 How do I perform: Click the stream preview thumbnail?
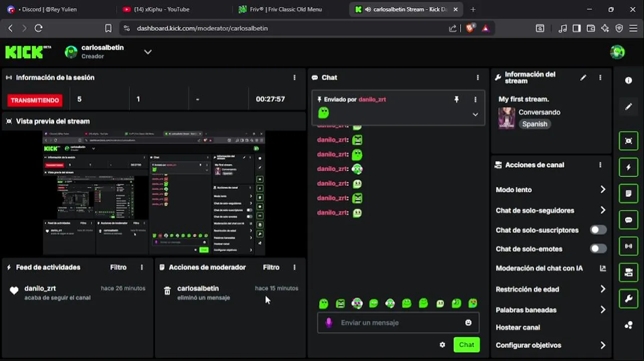[153, 193]
